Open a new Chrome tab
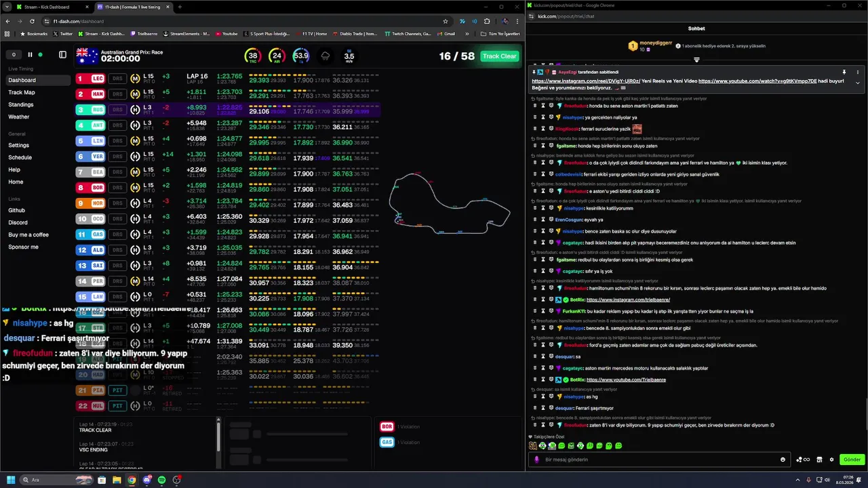Screen dimensions: 868x488 [x=180, y=7]
